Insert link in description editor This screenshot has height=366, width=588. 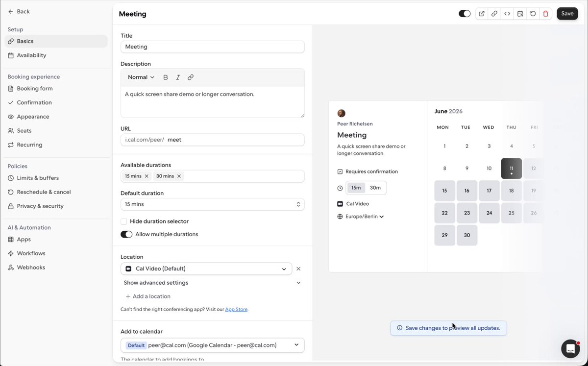[x=191, y=77]
